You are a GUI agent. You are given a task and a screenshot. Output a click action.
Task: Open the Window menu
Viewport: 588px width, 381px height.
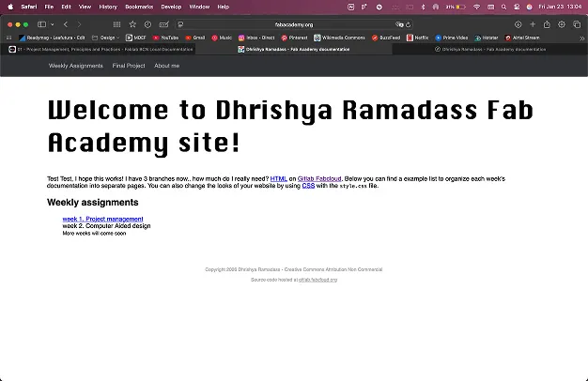click(x=199, y=7)
